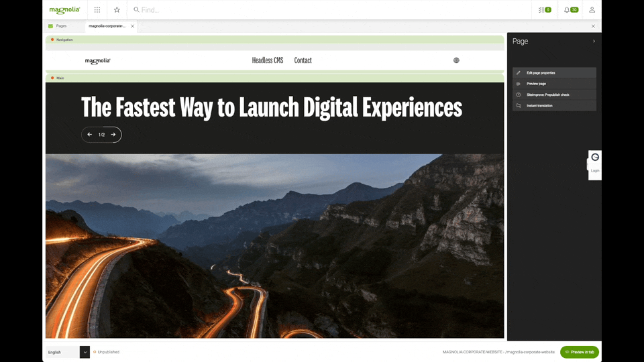This screenshot has width=644, height=362.
Task: Go to previous carousel slide arrow
Action: pos(90,135)
